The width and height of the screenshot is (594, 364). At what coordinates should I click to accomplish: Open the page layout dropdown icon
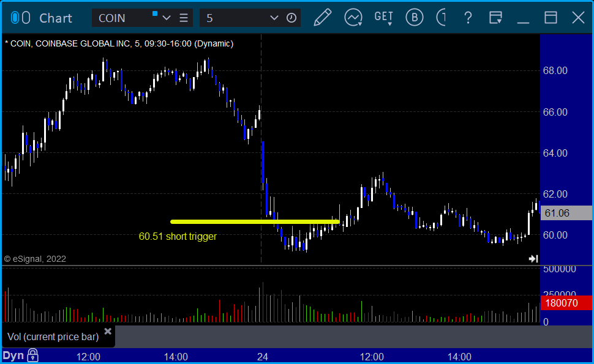495,17
